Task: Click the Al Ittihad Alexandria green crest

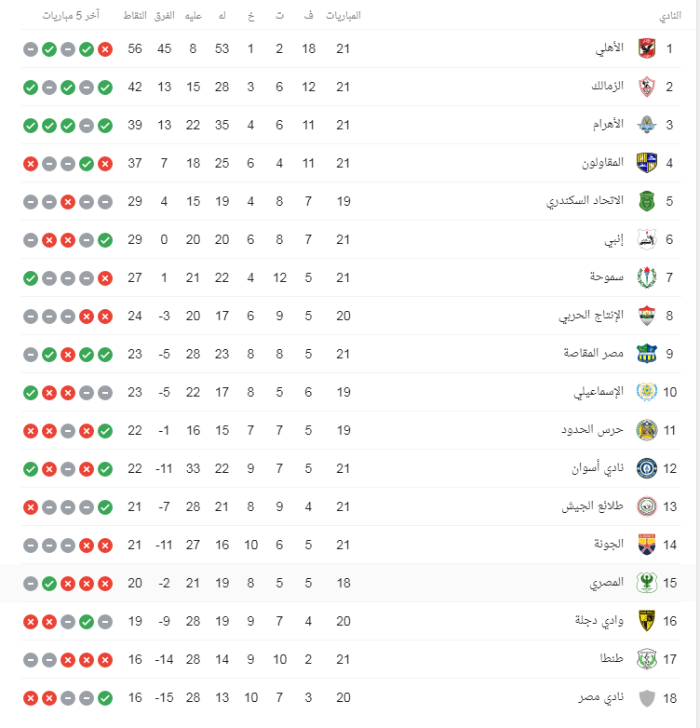Action: point(647,201)
